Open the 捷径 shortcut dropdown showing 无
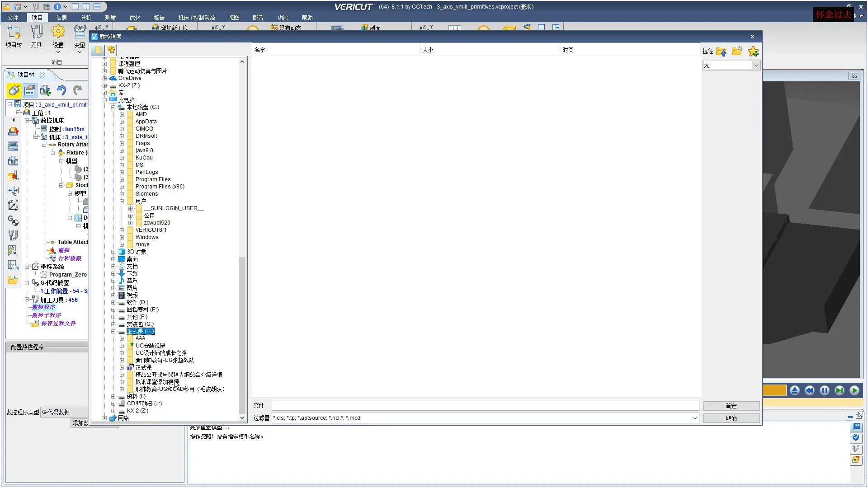 tap(731, 66)
